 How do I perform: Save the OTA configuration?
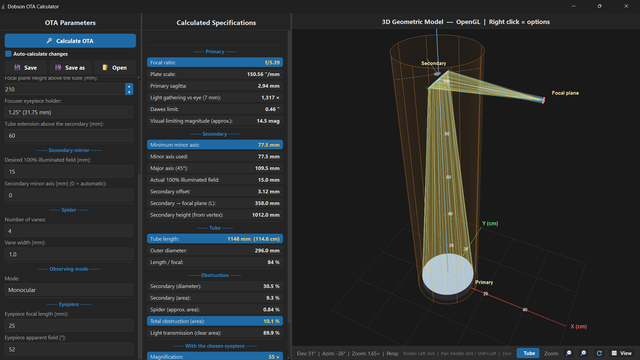(25, 68)
